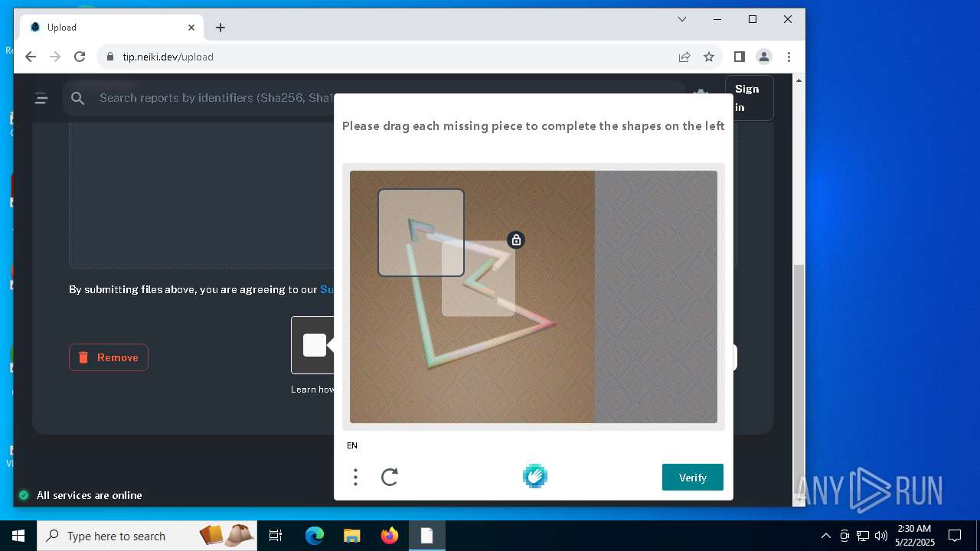Open File Explorer from taskbar
This screenshot has height=551, width=980.
pyautogui.click(x=351, y=536)
